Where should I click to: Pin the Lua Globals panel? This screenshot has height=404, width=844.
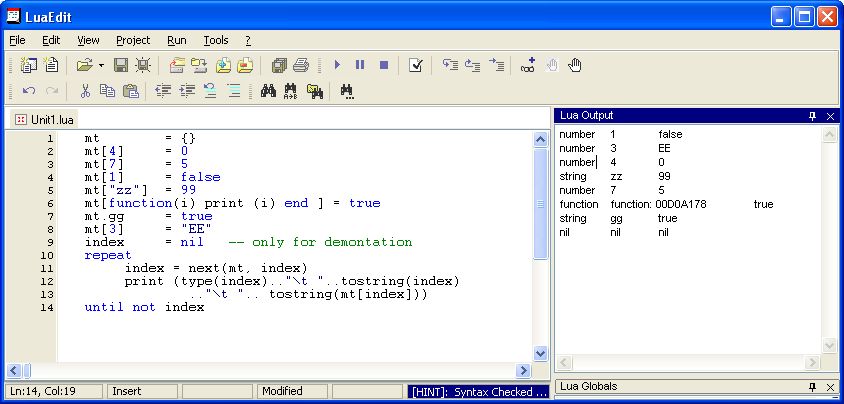813,387
